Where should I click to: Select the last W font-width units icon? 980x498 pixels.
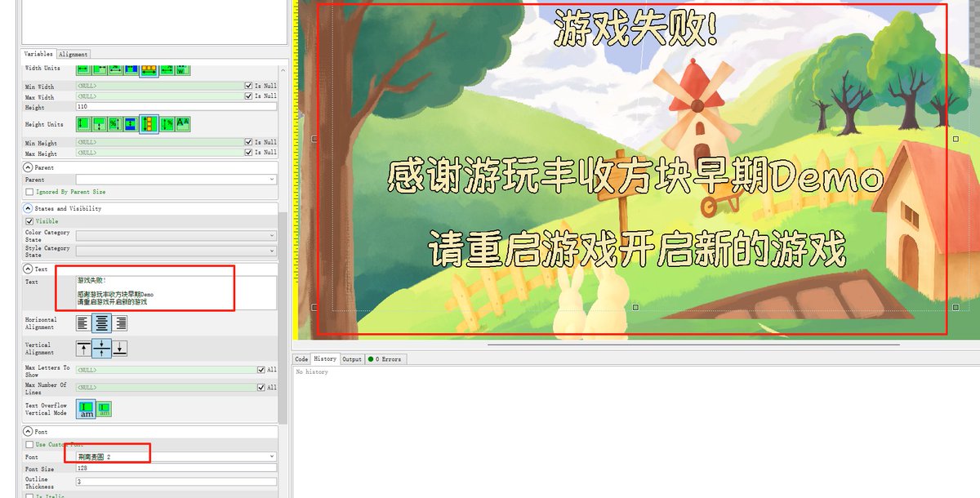pyautogui.click(x=183, y=69)
